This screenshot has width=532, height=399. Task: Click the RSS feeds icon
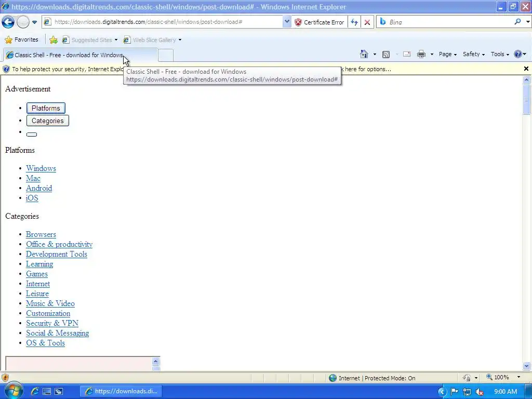click(x=386, y=54)
